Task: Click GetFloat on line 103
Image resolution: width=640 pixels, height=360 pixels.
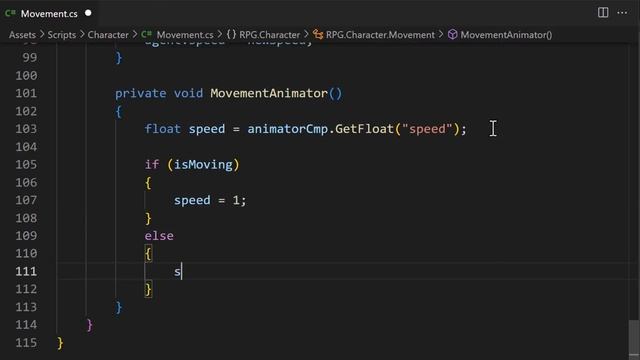Action: point(364,129)
